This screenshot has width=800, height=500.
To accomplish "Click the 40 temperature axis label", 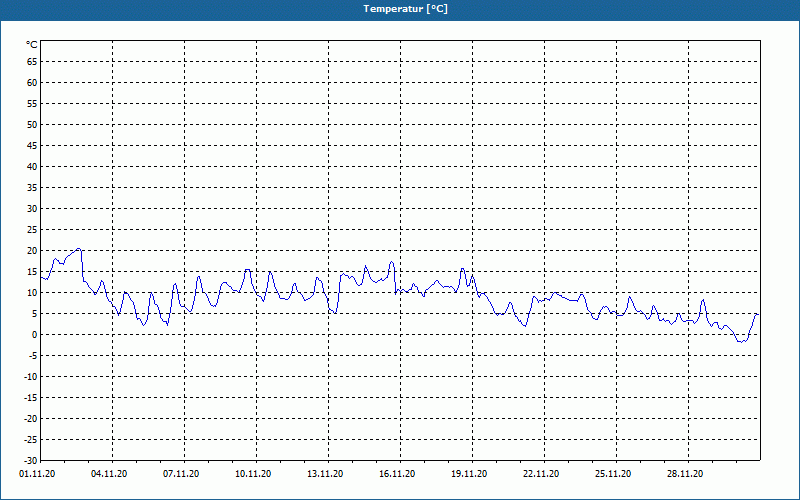I will [32, 166].
